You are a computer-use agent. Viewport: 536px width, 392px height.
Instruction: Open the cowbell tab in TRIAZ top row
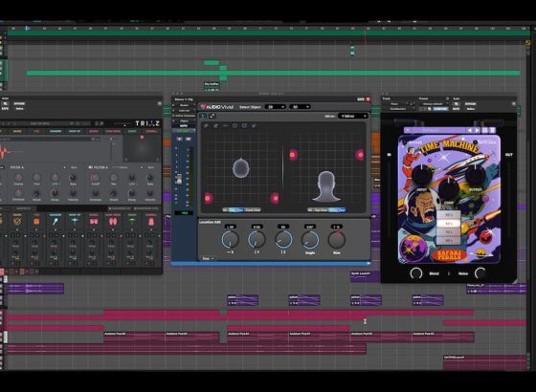tap(151, 131)
